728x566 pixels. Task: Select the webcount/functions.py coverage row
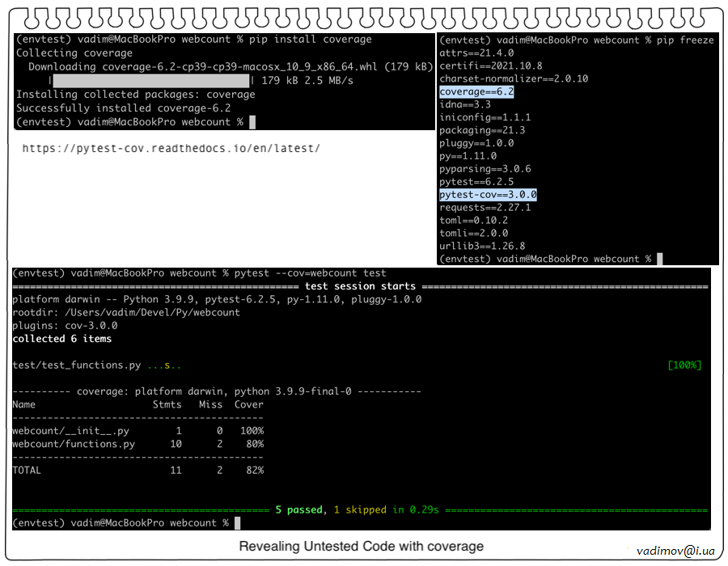[138, 444]
